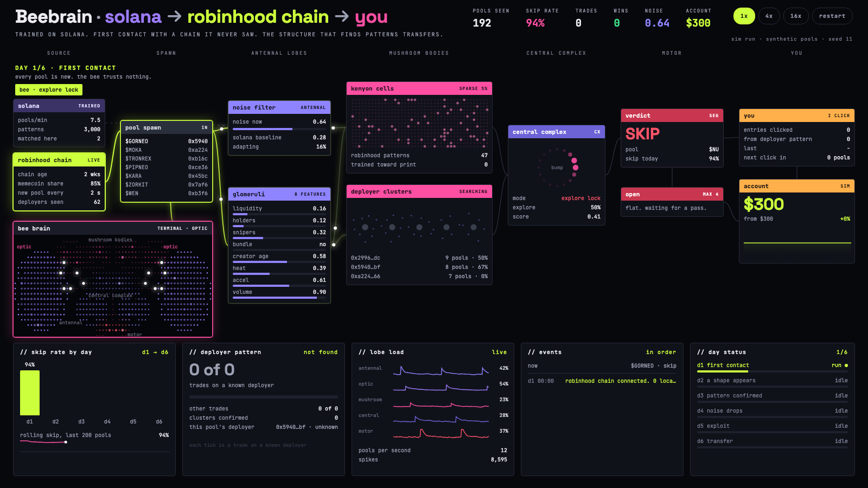Click the spikes count 8,595

point(499,460)
